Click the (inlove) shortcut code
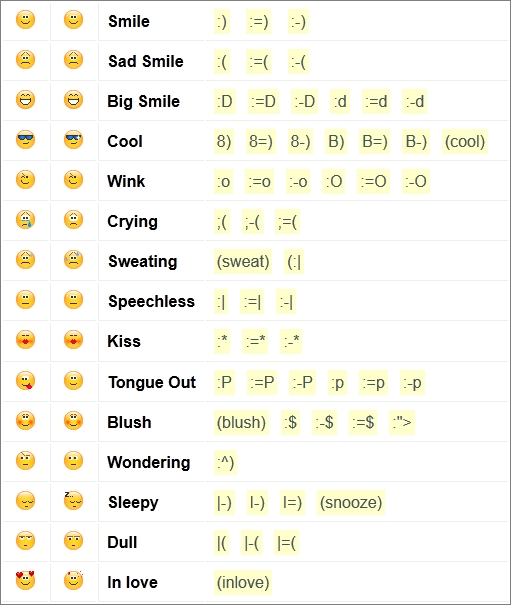This screenshot has width=511, height=605. tap(243, 582)
